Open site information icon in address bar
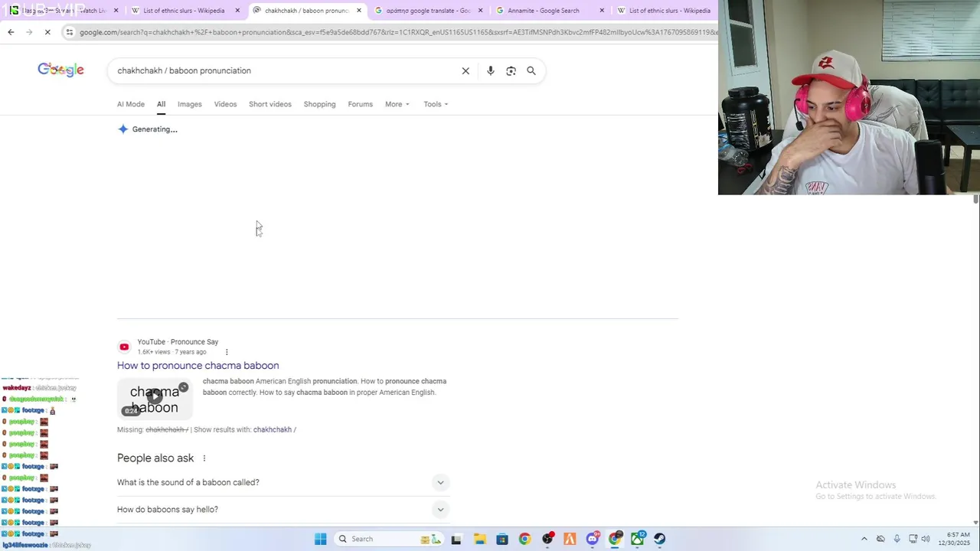This screenshot has height=551, width=980. 70,32
